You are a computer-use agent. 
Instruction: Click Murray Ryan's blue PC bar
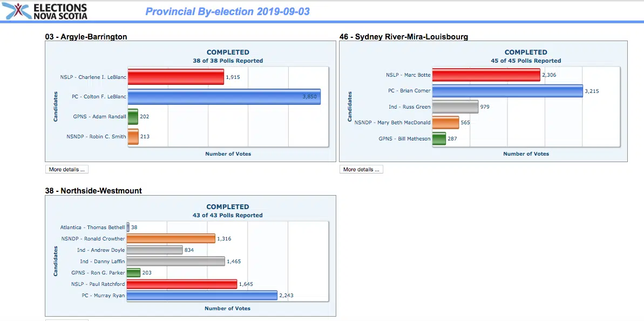202,295
